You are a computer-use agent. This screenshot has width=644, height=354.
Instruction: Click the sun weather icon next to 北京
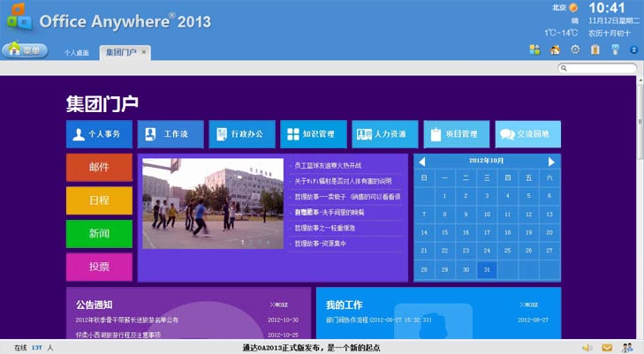pos(573,7)
